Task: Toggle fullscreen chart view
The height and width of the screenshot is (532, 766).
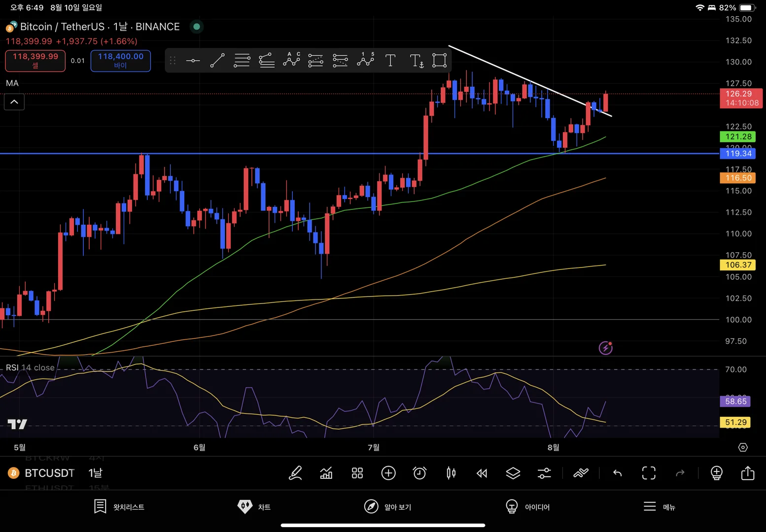Action: [x=649, y=473]
